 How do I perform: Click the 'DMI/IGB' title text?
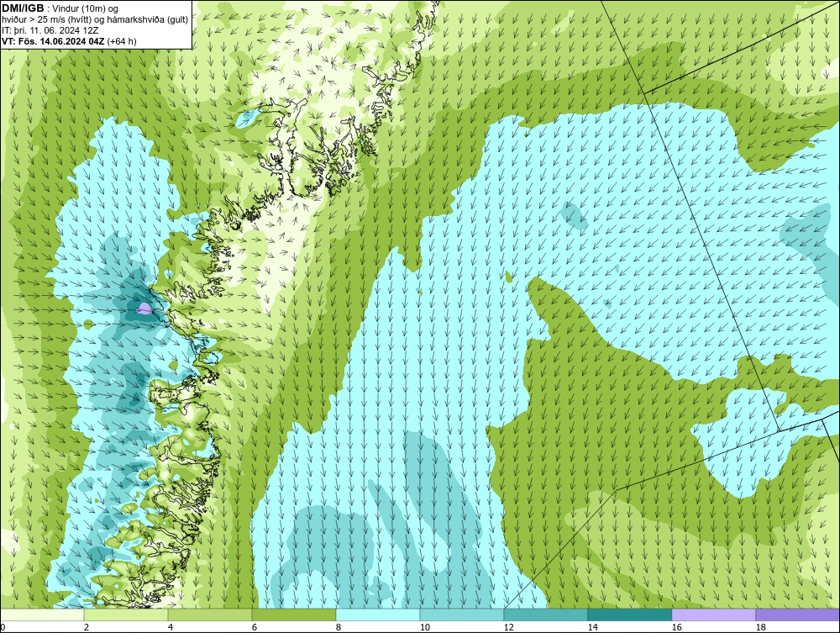(x=23, y=8)
